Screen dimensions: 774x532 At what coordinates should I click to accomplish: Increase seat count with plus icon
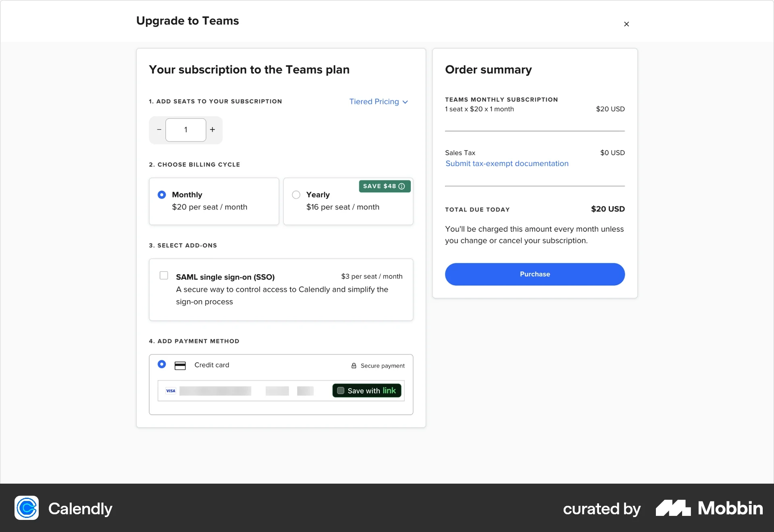pos(212,130)
